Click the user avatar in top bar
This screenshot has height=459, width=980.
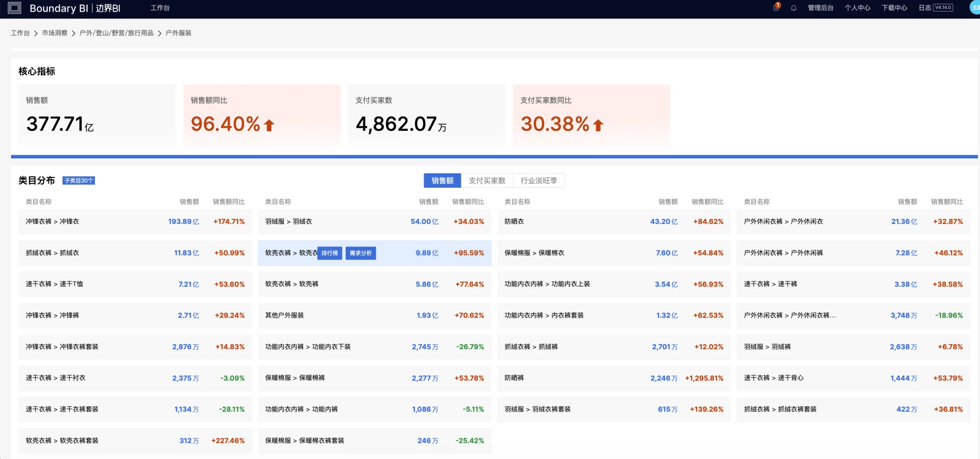point(975,8)
